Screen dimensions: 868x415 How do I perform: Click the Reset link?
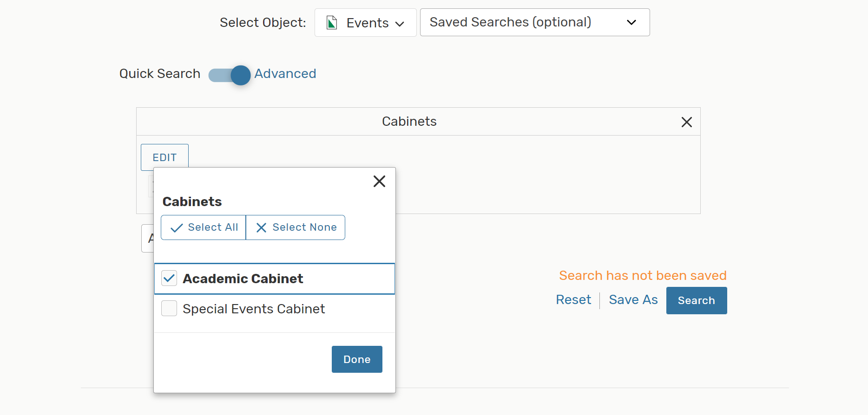click(x=573, y=300)
